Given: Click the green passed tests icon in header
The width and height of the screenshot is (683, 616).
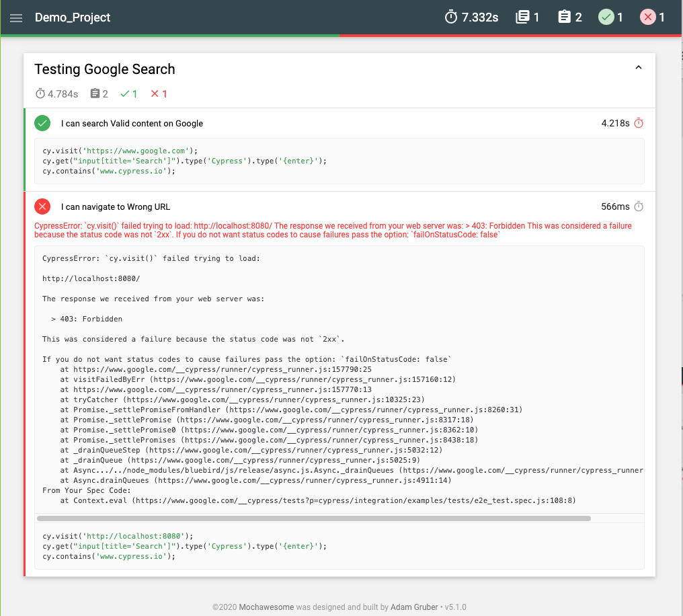Looking at the screenshot, I should (606, 17).
